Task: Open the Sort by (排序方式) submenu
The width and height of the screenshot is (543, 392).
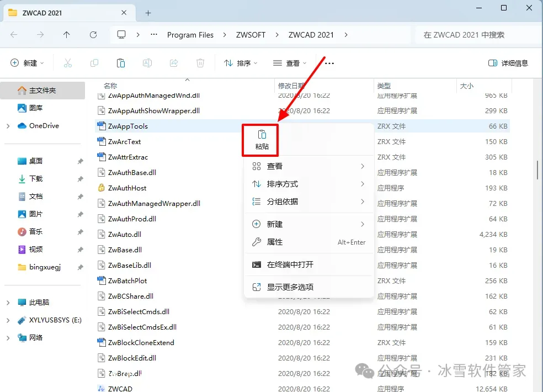Action: pos(308,184)
